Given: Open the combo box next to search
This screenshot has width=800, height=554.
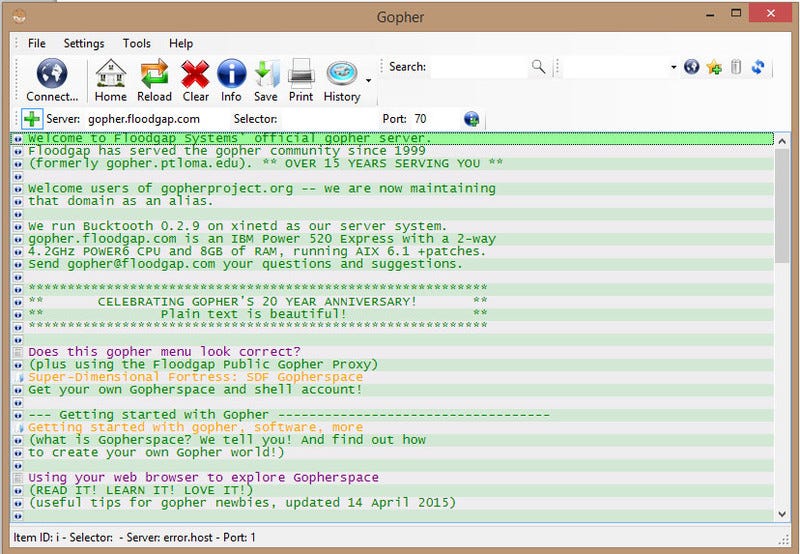Looking at the screenshot, I should coord(673,67).
